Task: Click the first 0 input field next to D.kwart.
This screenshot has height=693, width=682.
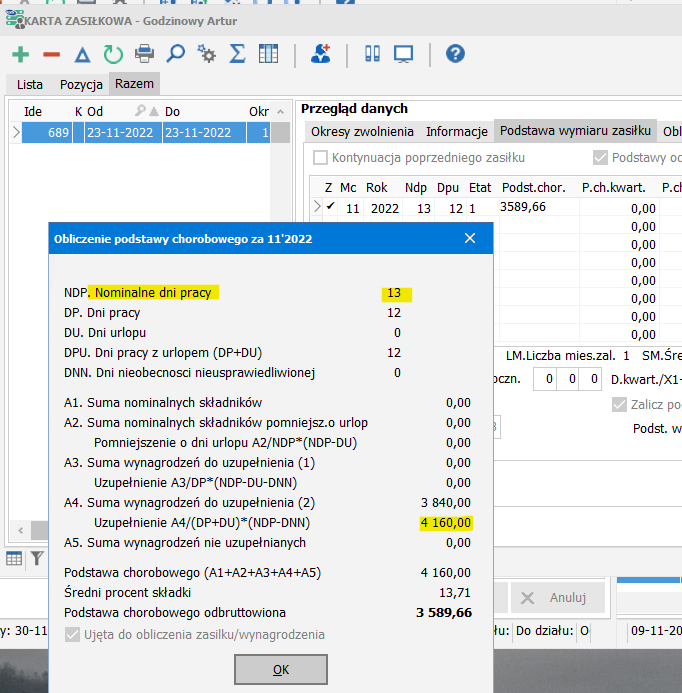Action: click(545, 379)
